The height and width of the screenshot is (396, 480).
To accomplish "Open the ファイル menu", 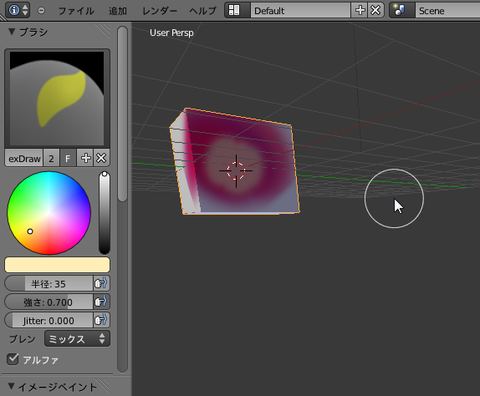I will (76, 11).
